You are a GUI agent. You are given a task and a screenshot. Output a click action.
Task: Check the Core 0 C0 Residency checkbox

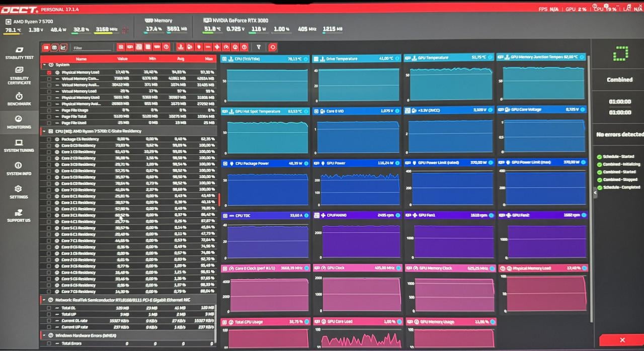49,145
